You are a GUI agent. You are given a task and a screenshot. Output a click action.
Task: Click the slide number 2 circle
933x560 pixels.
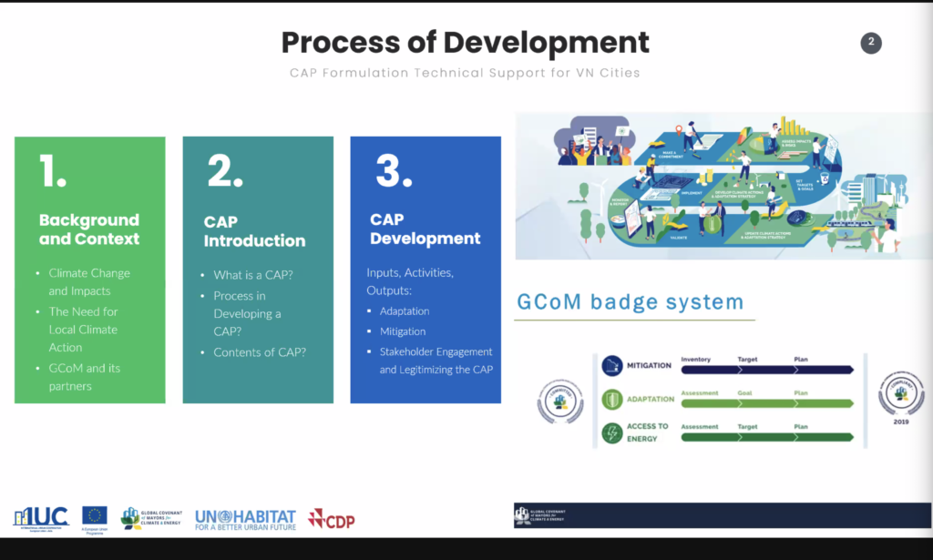tap(871, 42)
